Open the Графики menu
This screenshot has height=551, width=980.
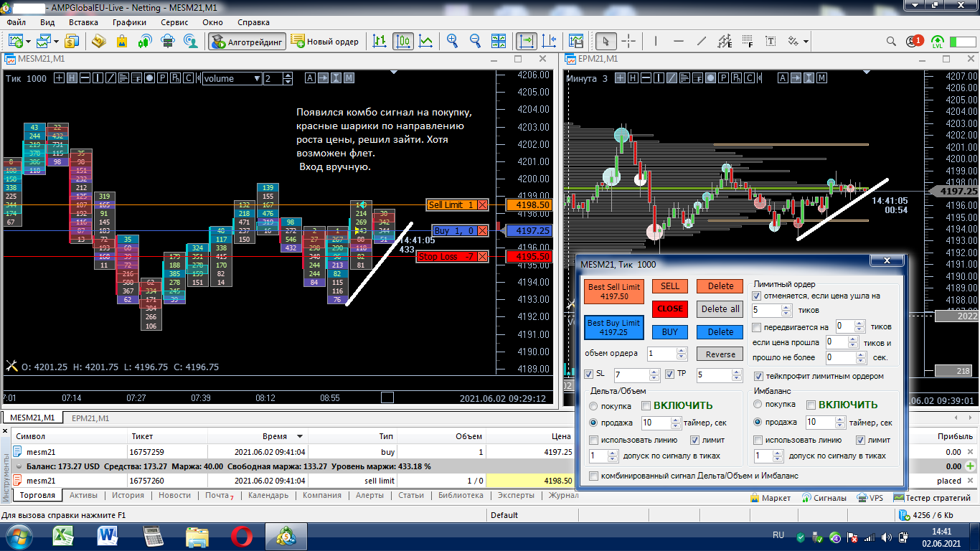[x=129, y=22]
